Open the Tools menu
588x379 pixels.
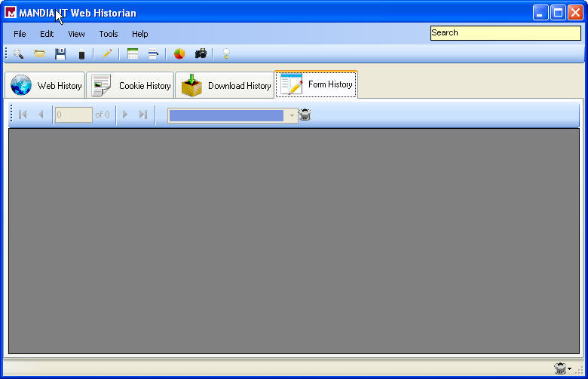click(x=109, y=34)
